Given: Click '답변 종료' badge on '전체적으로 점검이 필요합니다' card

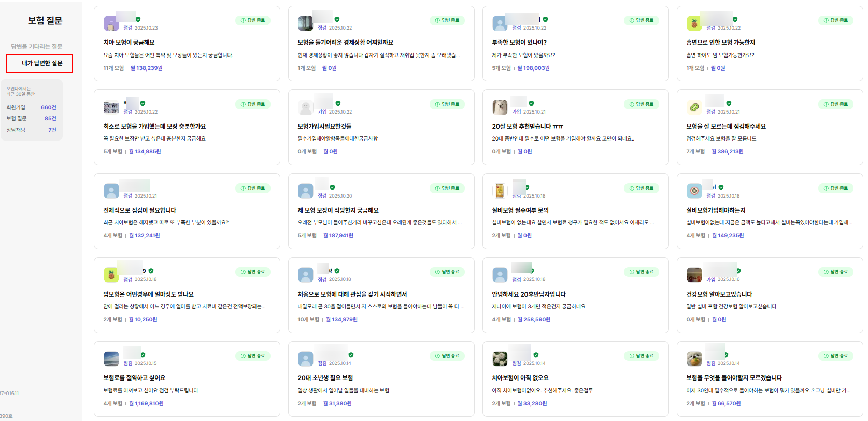Looking at the screenshot, I should (x=253, y=188).
